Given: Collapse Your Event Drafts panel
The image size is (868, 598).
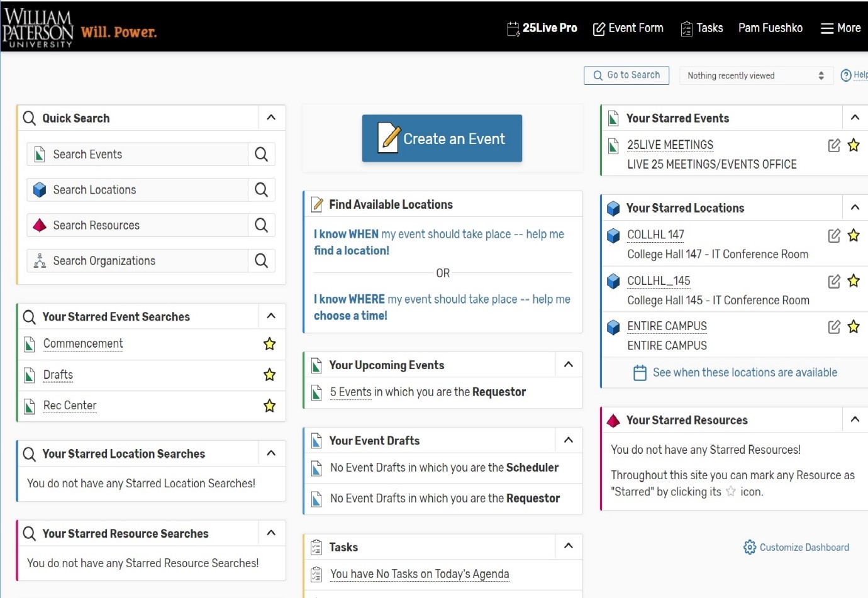Looking at the screenshot, I should click(x=569, y=440).
